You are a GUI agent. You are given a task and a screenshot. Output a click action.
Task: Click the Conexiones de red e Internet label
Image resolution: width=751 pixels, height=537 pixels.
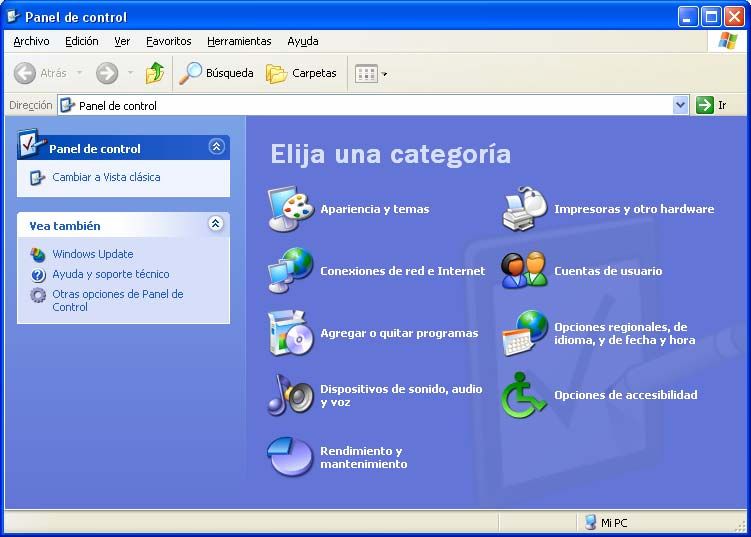(402, 271)
